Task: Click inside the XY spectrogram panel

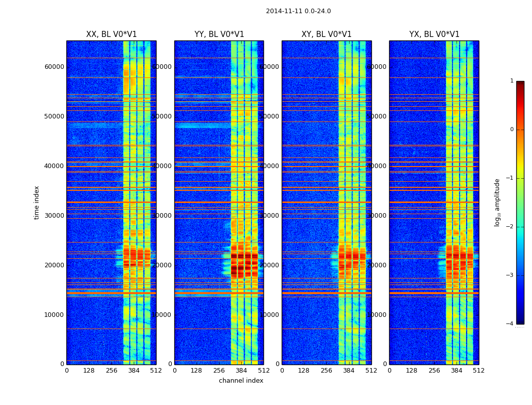Action: (x=309, y=152)
